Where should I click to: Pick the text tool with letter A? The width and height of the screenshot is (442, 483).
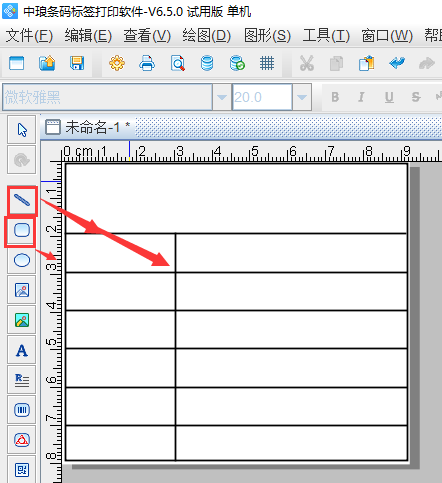pyautogui.click(x=22, y=350)
